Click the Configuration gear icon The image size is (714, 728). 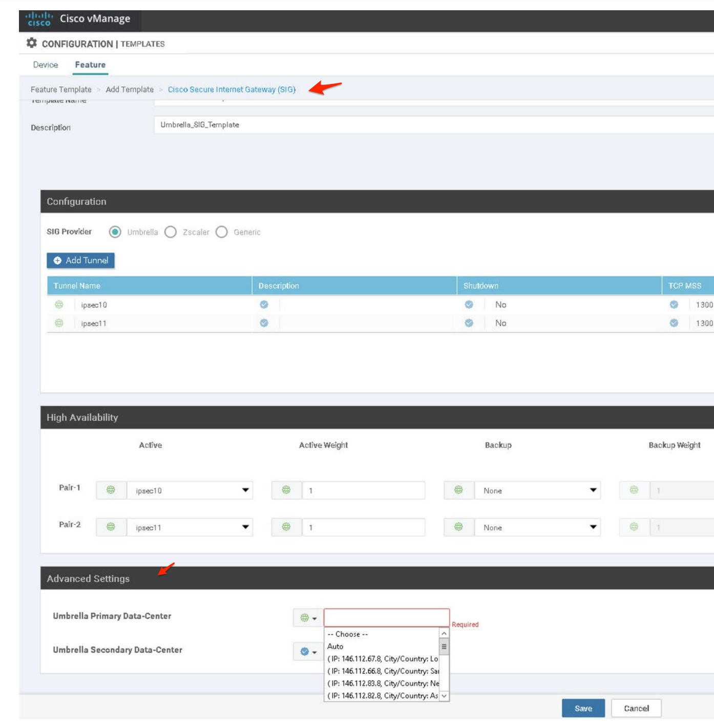point(32,43)
